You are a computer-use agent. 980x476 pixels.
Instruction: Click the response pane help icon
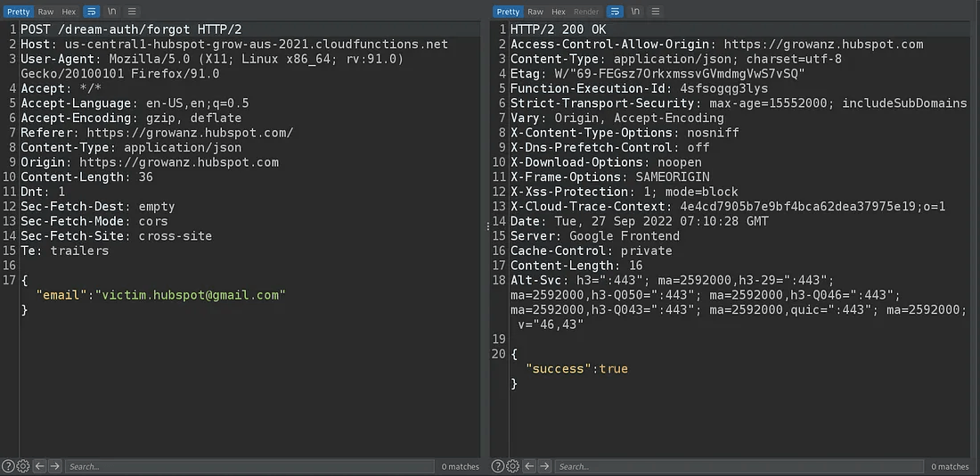point(499,466)
